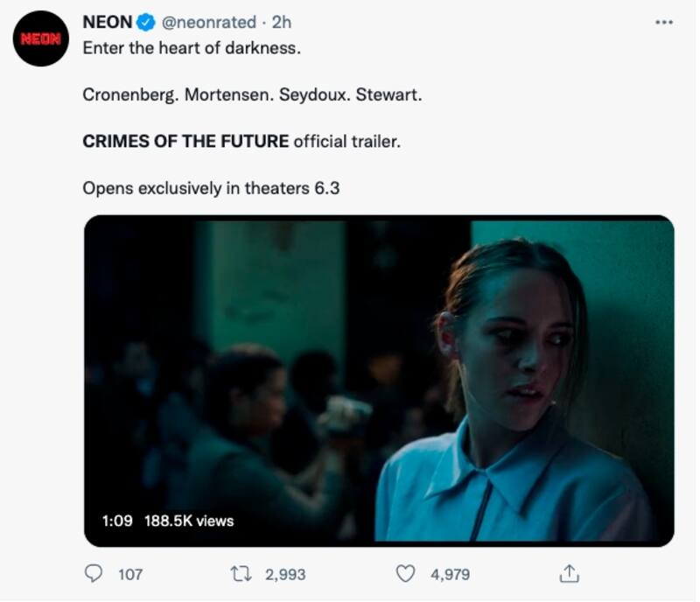Click the 4,979 likes count
This screenshot has width=700, height=602.
pyautogui.click(x=450, y=575)
